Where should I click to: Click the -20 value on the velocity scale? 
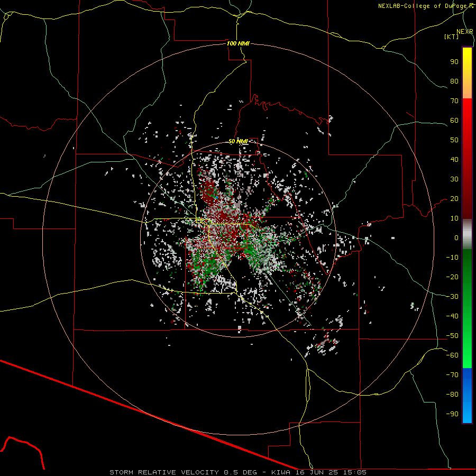[x=452, y=277]
